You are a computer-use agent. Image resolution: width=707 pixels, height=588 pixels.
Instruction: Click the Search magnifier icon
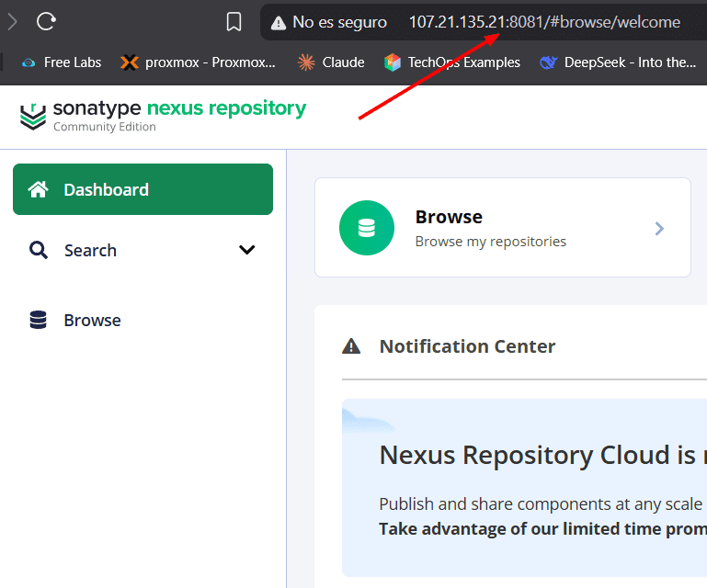point(39,250)
